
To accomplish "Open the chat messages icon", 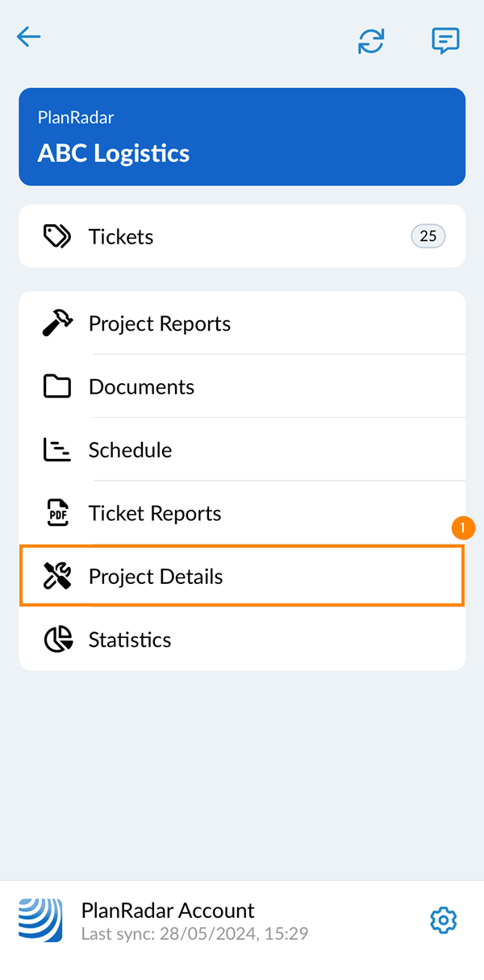I will click(x=445, y=40).
